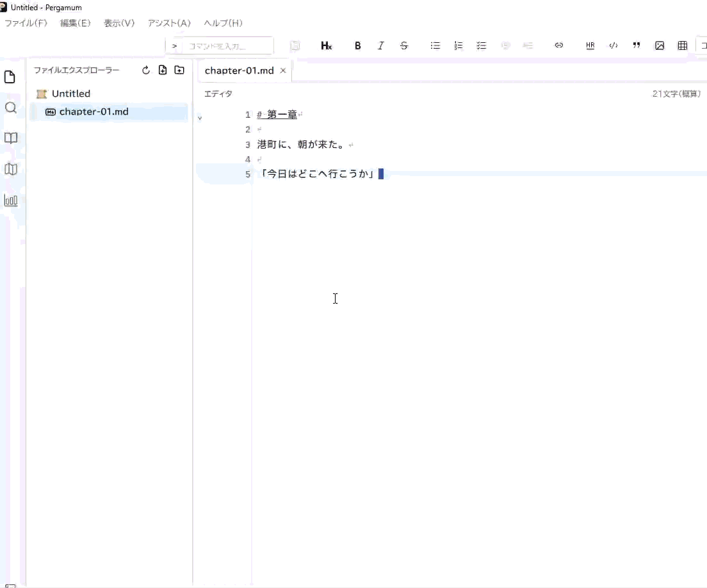Create a new folder in explorer
Screen dimensions: 707x588
coord(179,70)
